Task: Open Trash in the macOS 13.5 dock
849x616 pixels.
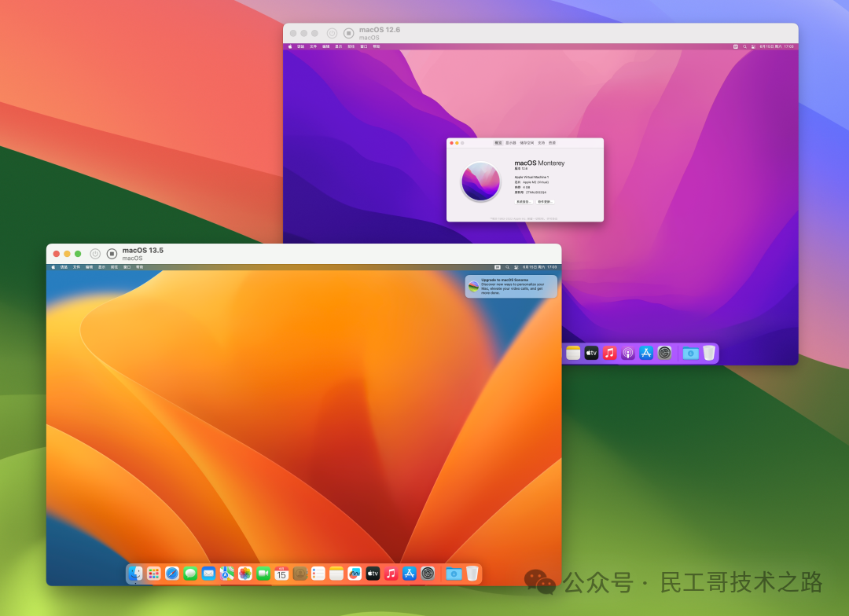Action: [472, 574]
